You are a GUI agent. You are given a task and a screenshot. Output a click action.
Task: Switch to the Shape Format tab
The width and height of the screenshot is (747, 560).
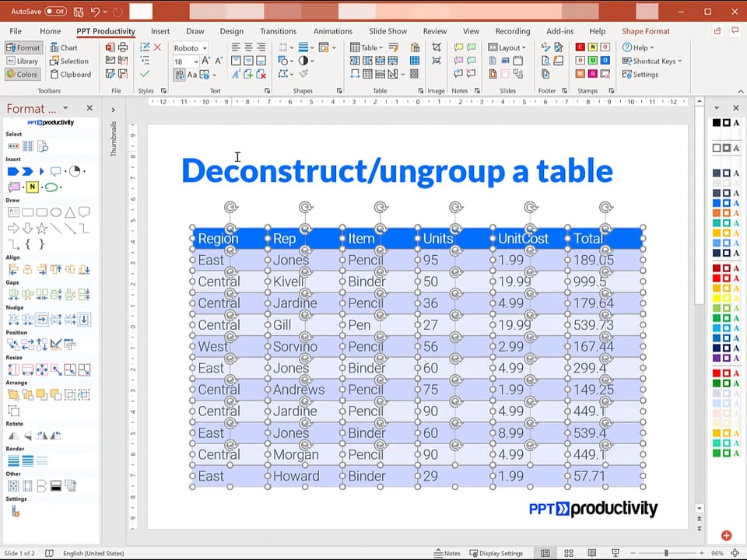click(x=646, y=31)
